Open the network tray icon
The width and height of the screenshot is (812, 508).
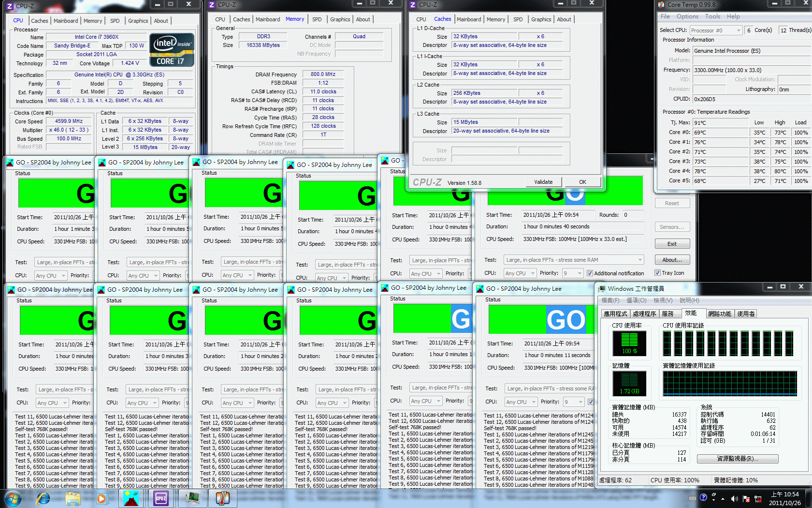[758, 498]
